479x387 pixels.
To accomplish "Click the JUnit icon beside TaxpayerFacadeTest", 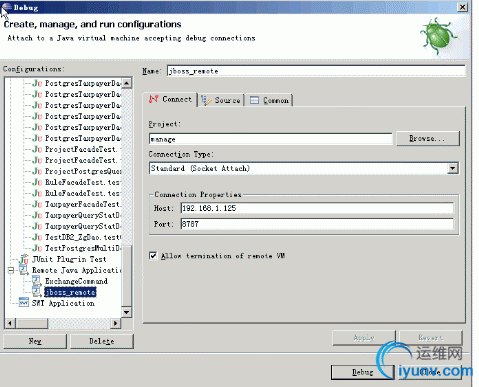I will 37,204.
